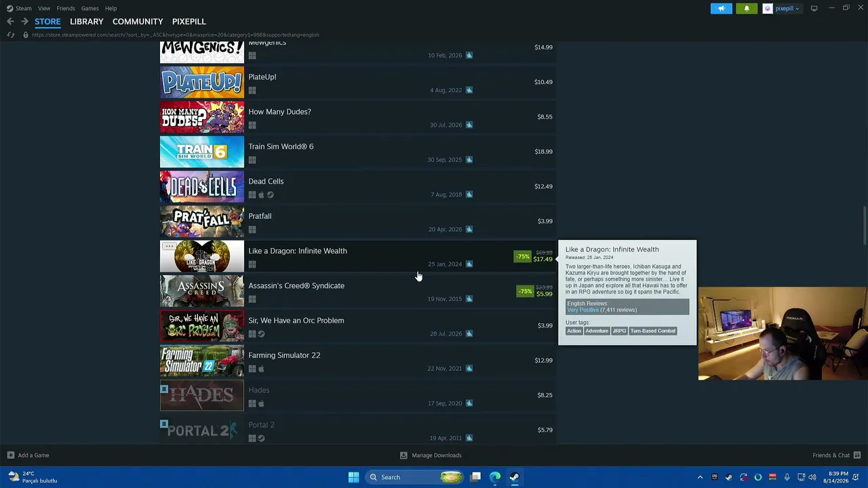Image resolution: width=868 pixels, height=488 pixels.
Task: Reload the store page with refresh icon
Action: click(x=11, y=35)
